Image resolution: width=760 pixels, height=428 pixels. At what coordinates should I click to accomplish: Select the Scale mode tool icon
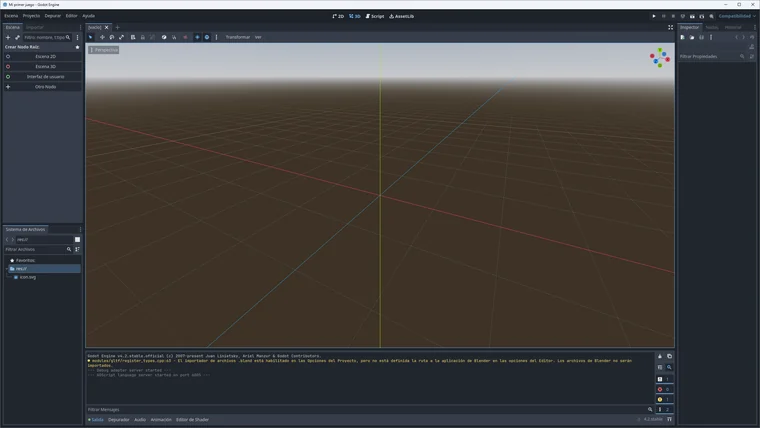tap(122, 37)
